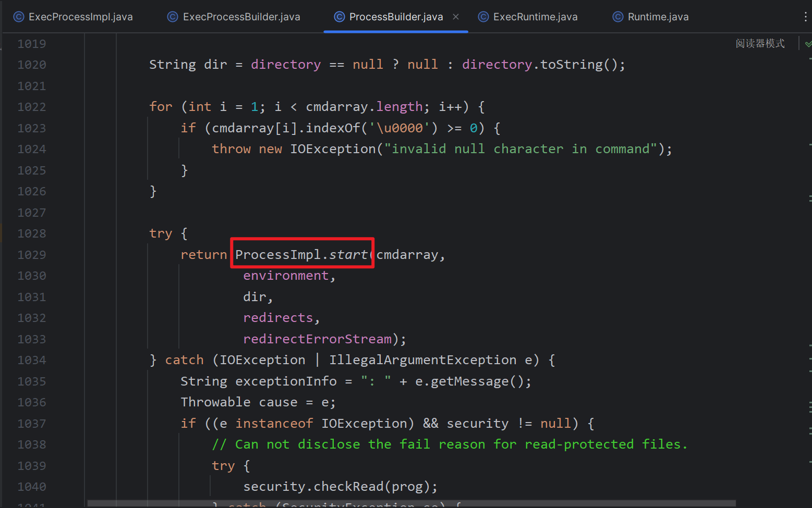Click the toString call on line 1020

pyautogui.click(x=571, y=65)
